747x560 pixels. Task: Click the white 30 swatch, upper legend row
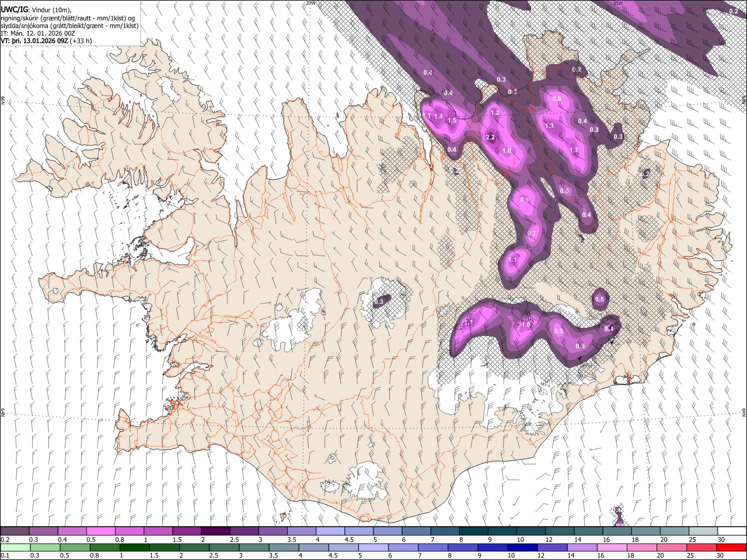click(732, 531)
